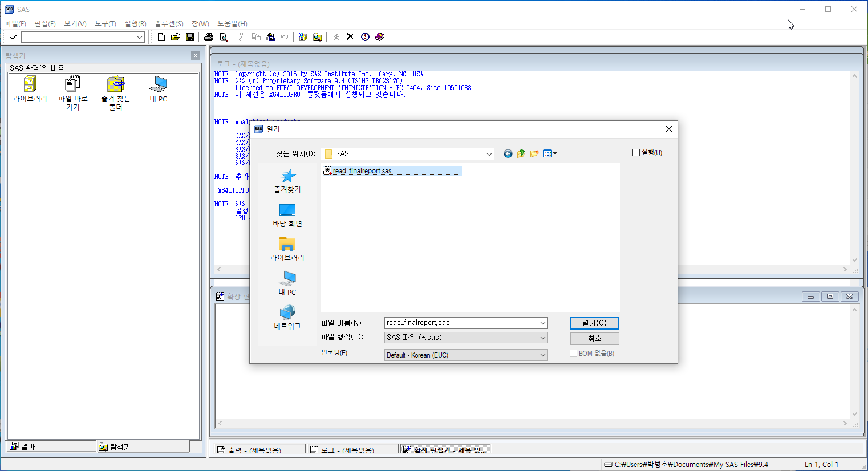Click the Copy toolbar icon
Screen dimensions: 868x471
point(256,37)
